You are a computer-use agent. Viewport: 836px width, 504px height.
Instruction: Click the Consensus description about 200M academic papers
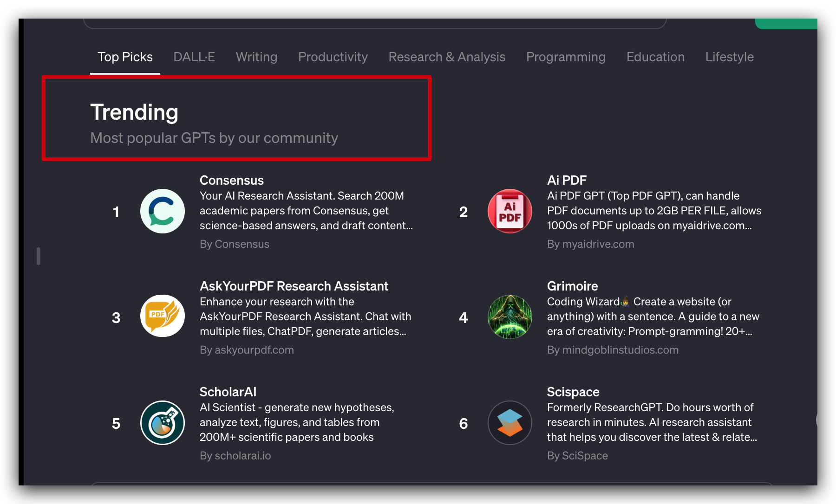point(306,211)
